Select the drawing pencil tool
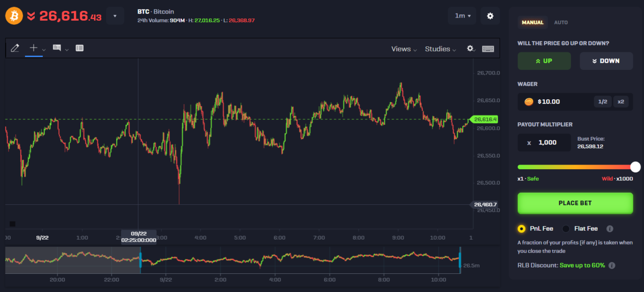This screenshot has height=292, width=644. 15,48
